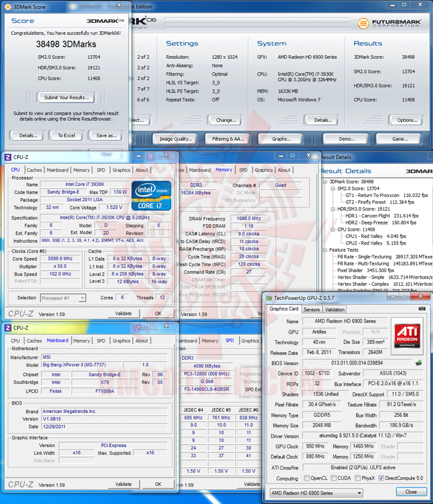
Task: Click the DRAM Frequency 1088.0 MHz field
Action: coord(248,219)
